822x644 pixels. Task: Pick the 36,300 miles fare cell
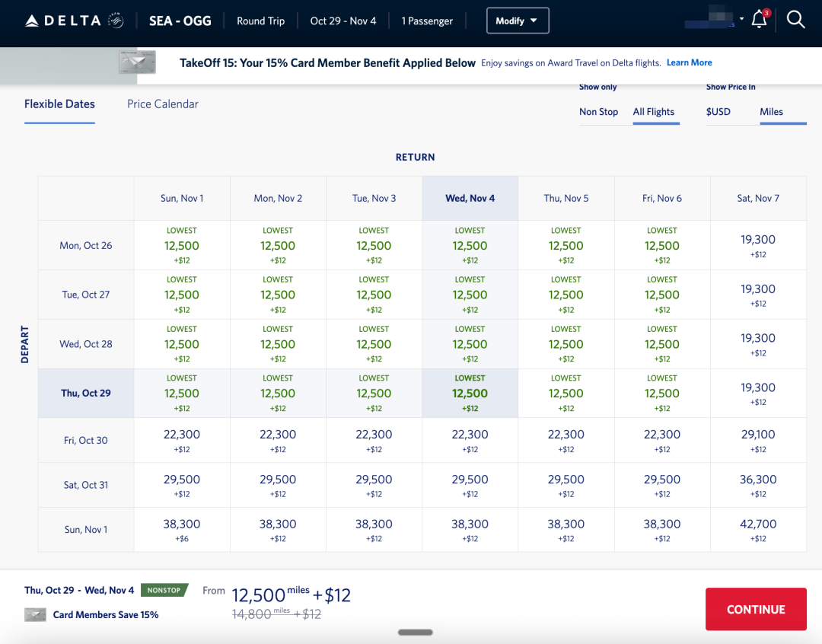tap(758, 485)
